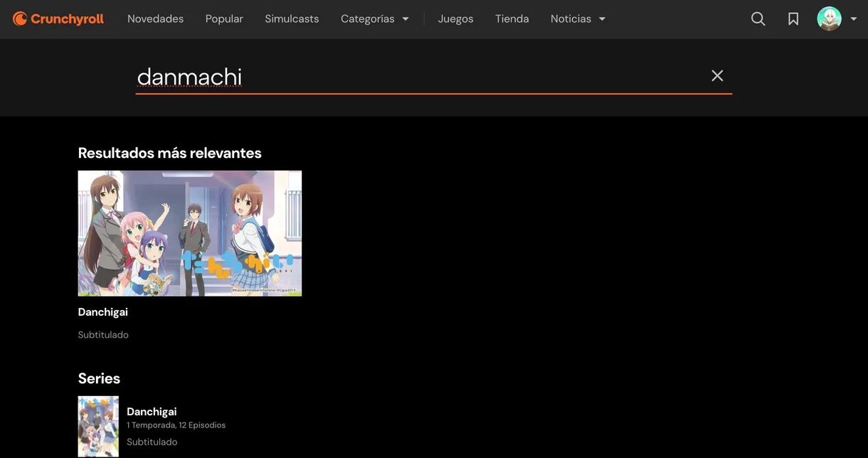Clear the search with the X icon
The width and height of the screenshot is (868, 458).
coord(717,75)
